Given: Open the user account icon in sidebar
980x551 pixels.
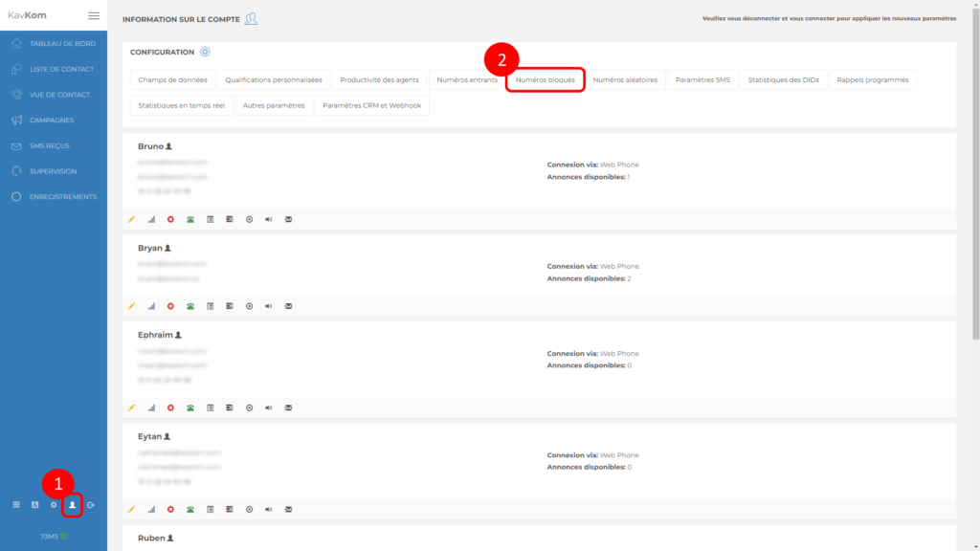Looking at the screenshot, I should tap(72, 504).
